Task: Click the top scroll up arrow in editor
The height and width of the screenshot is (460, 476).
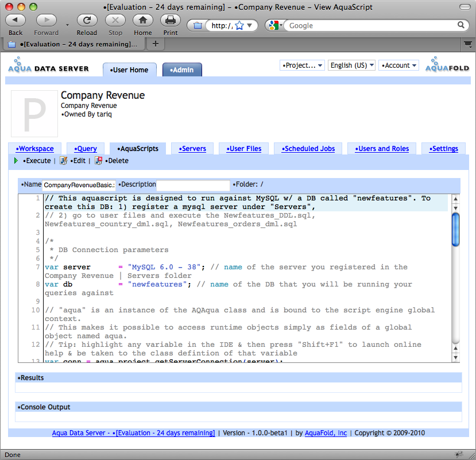Action: tap(455, 199)
